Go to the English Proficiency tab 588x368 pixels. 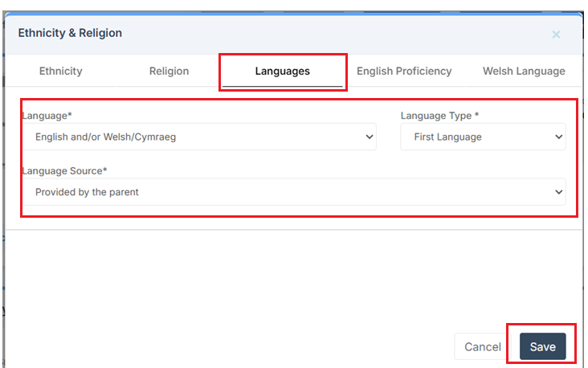pyautogui.click(x=404, y=71)
